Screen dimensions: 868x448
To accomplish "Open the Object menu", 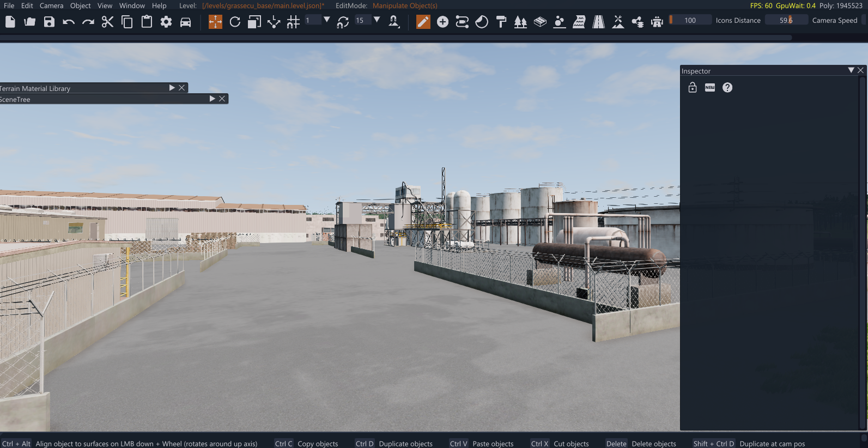I will pyautogui.click(x=81, y=5).
